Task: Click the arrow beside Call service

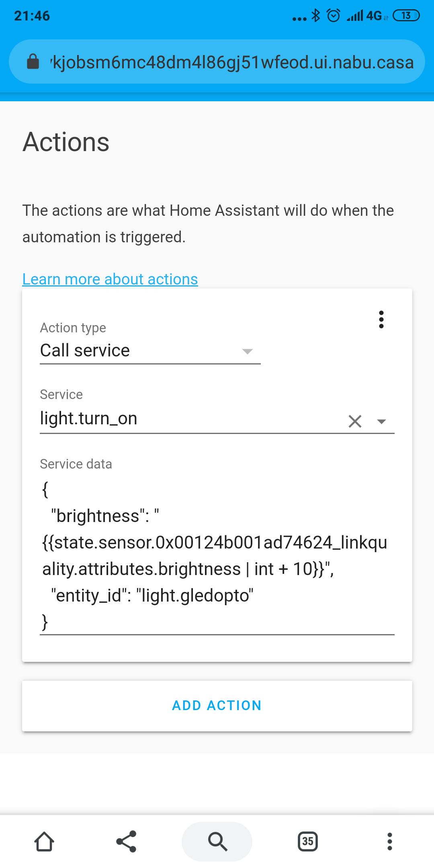Action: [248, 351]
